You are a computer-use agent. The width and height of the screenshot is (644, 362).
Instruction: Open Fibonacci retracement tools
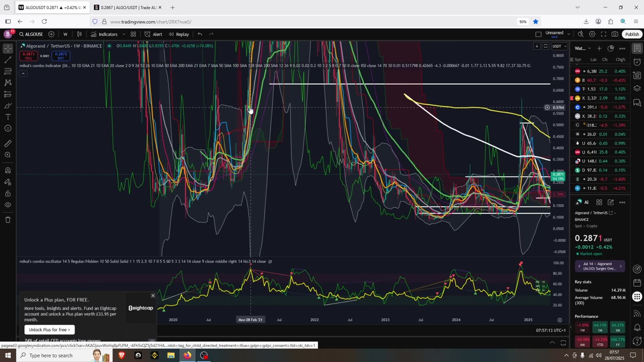[8, 71]
